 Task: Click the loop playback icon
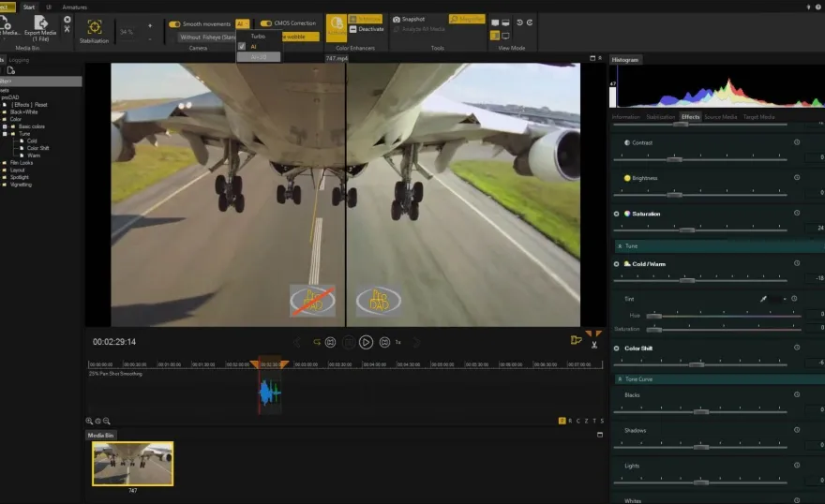pos(317,342)
